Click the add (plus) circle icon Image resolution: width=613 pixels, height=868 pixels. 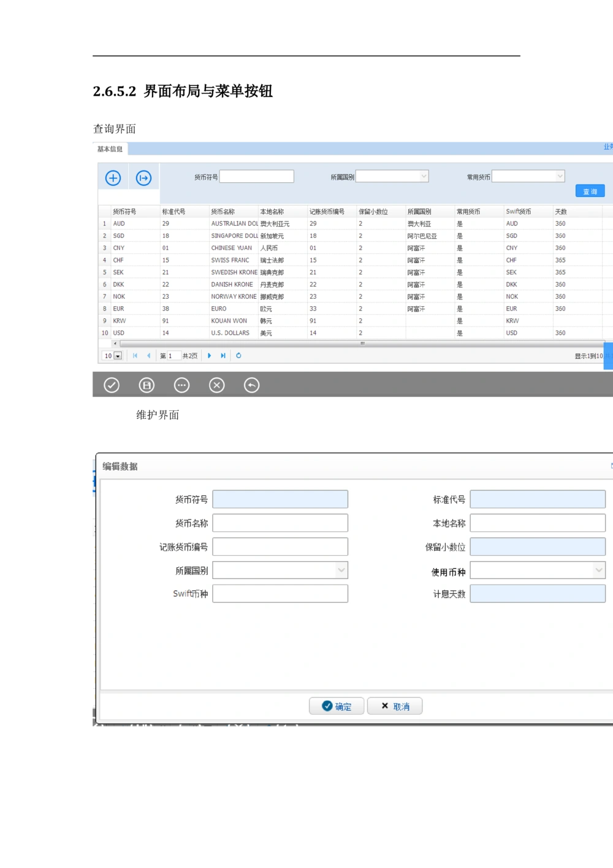click(x=113, y=178)
